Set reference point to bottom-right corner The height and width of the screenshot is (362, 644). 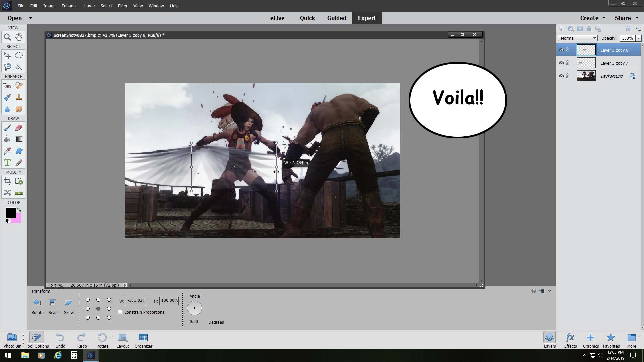click(x=109, y=318)
